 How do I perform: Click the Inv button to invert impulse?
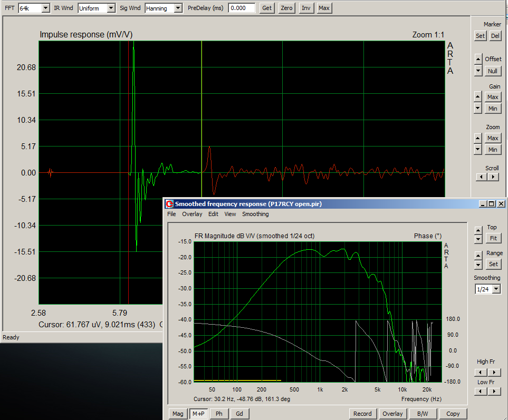click(x=306, y=8)
